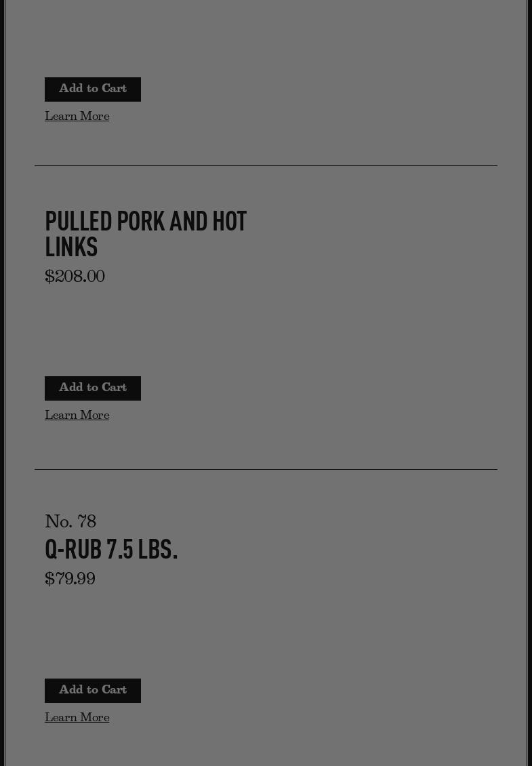
Task: Click the word HOT in the product title
Action: click(x=229, y=222)
